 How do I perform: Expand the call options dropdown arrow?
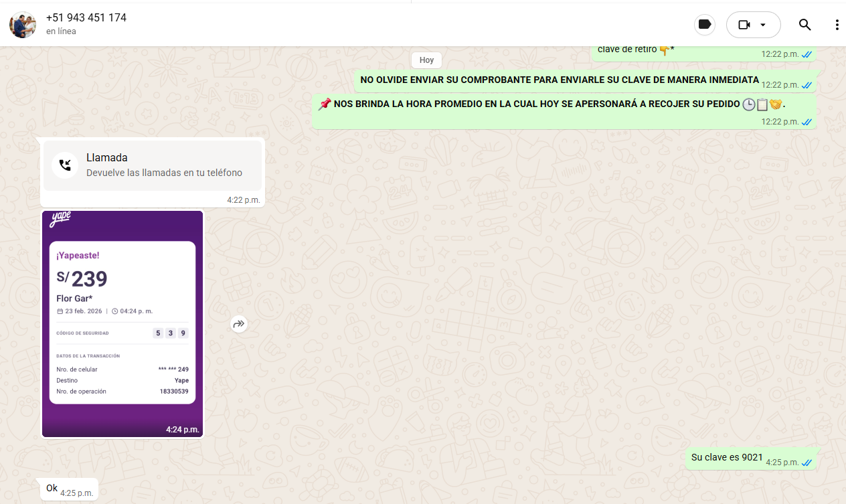(763, 25)
